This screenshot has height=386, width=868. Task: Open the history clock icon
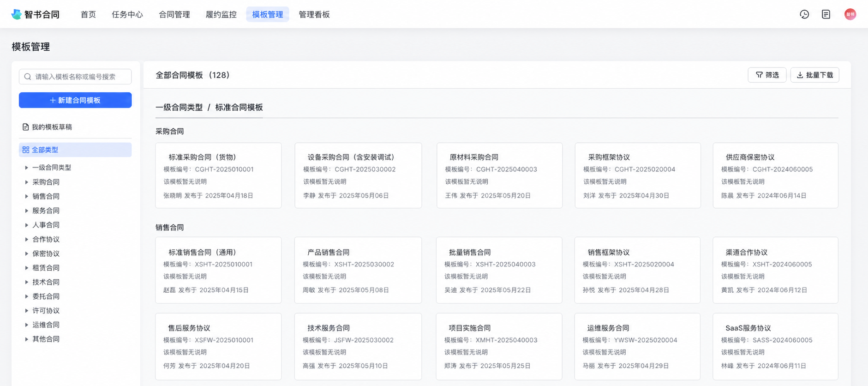pos(804,14)
